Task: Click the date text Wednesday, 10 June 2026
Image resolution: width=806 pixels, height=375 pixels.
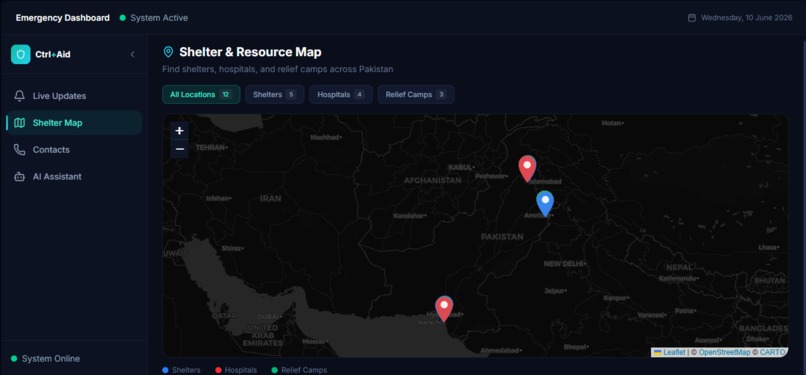Action: tap(748, 18)
